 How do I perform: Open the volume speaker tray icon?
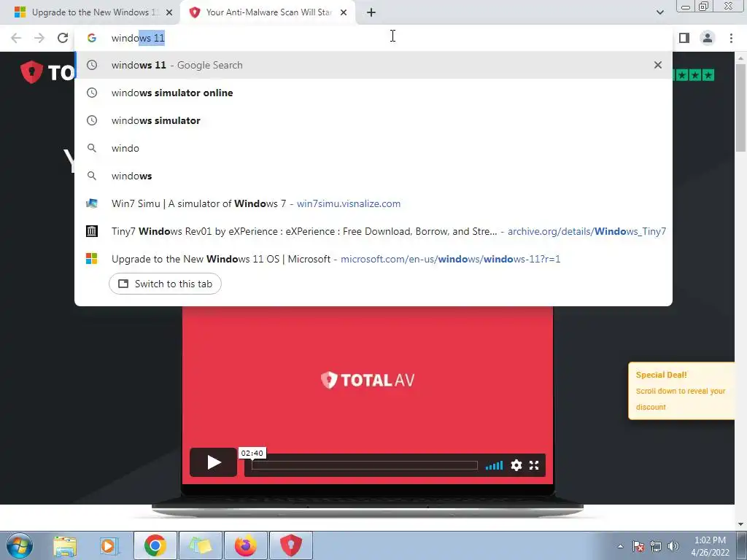tap(673, 546)
